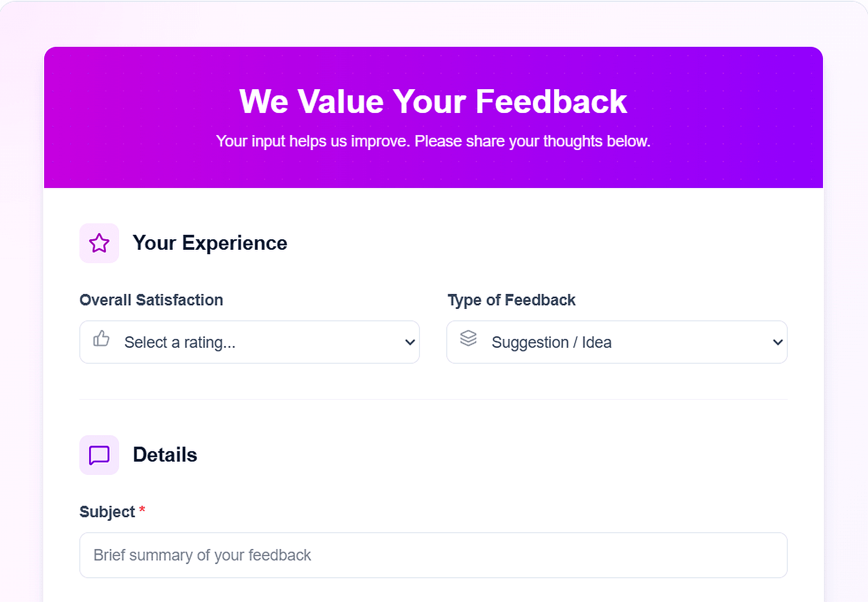Image resolution: width=868 pixels, height=602 pixels.
Task: Click the Your Experience section heading
Action: pyautogui.click(x=210, y=242)
